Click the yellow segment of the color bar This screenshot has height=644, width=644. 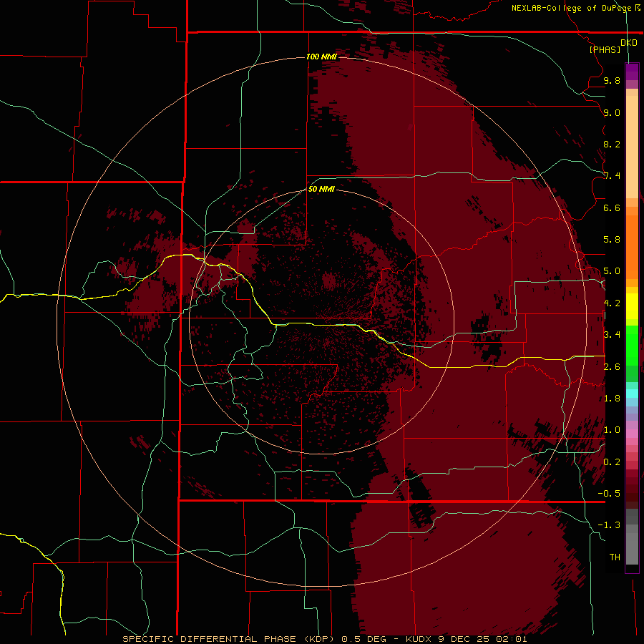(632, 306)
